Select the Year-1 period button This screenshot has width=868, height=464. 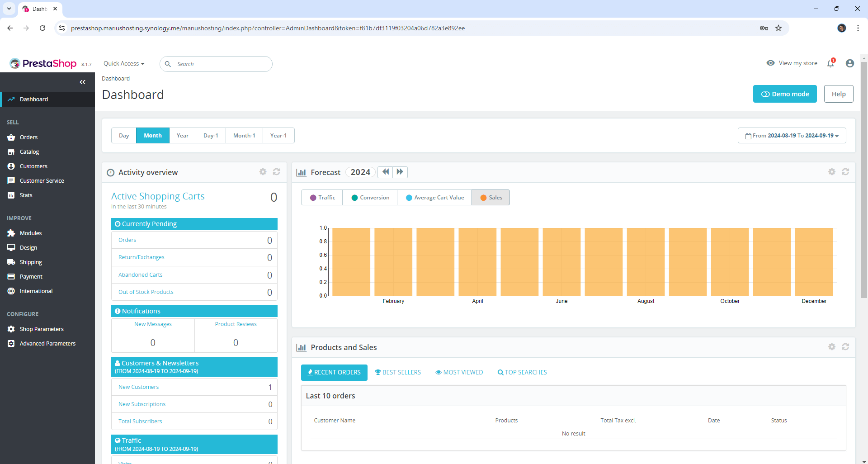[278, 136]
